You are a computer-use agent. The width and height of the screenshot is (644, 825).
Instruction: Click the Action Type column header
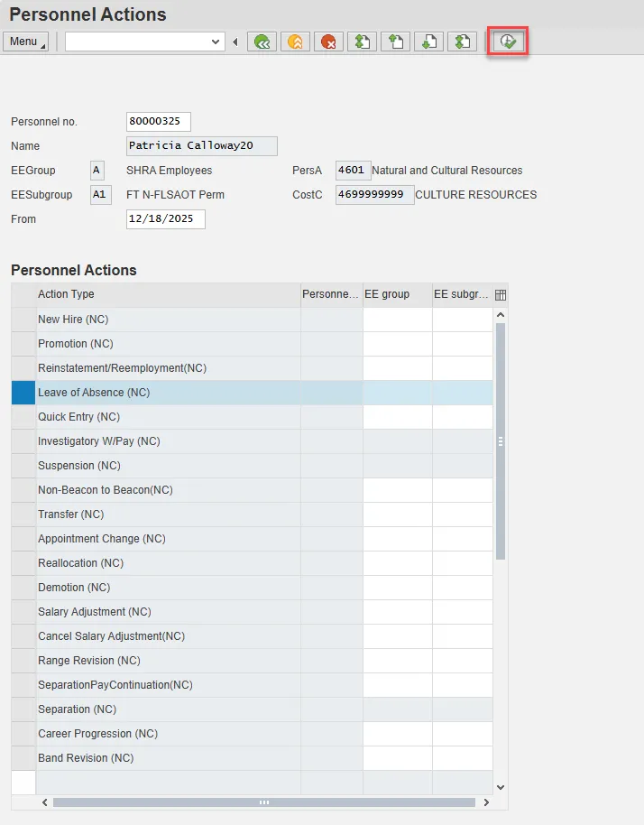pyautogui.click(x=169, y=294)
